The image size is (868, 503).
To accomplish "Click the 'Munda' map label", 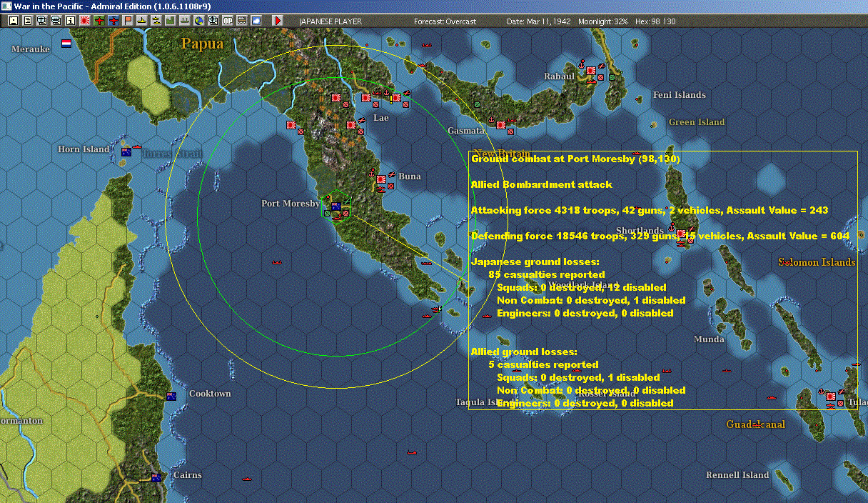I will coord(710,339).
